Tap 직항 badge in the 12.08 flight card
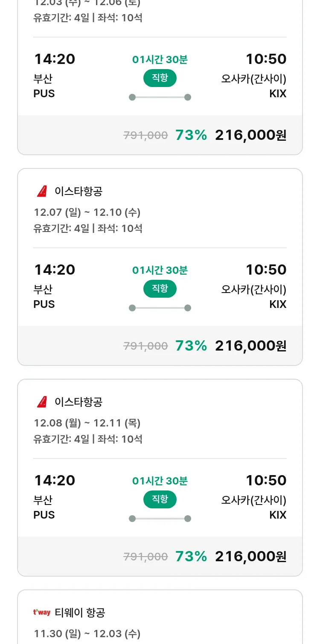The image size is (320, 644). (x=160, y=499)
